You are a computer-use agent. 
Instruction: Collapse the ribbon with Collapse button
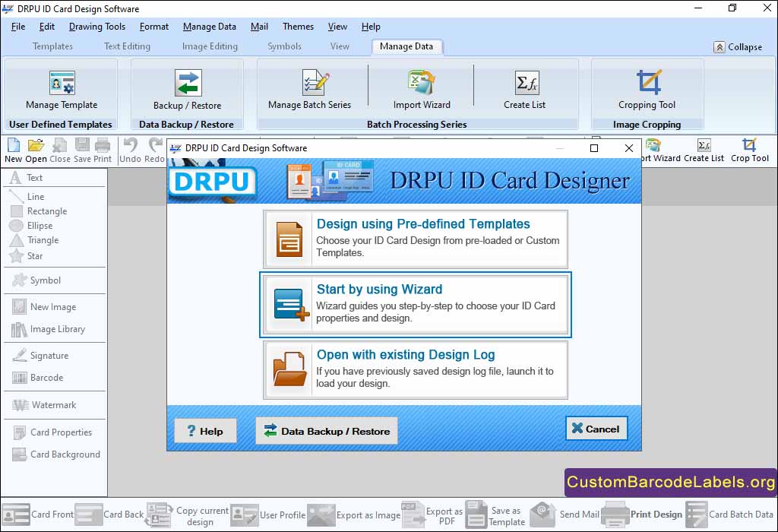(738, 47)
